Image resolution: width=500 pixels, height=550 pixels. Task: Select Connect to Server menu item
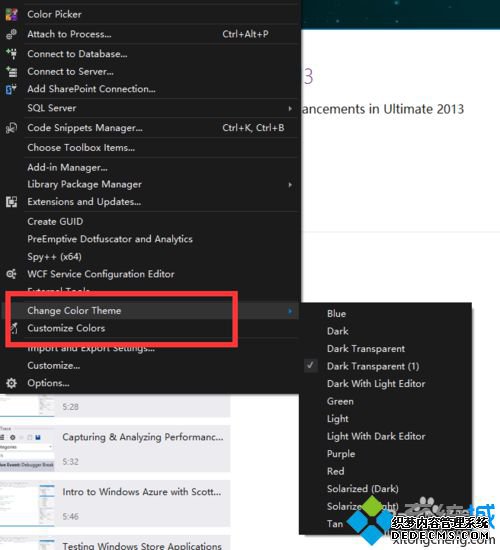[x=71, y=72]
